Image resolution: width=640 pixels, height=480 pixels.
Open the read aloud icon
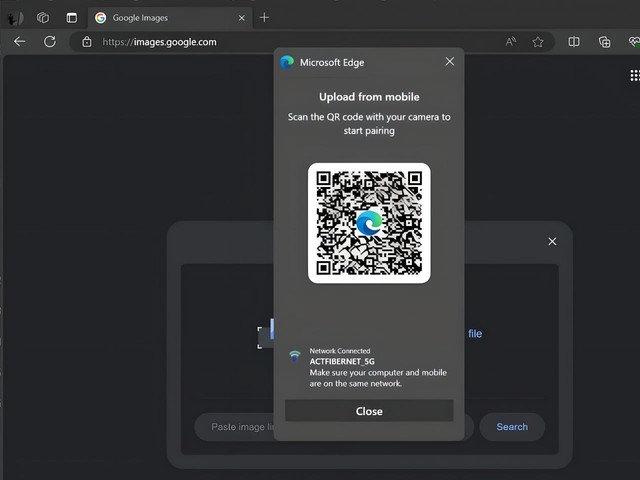(x=511, y=42)
